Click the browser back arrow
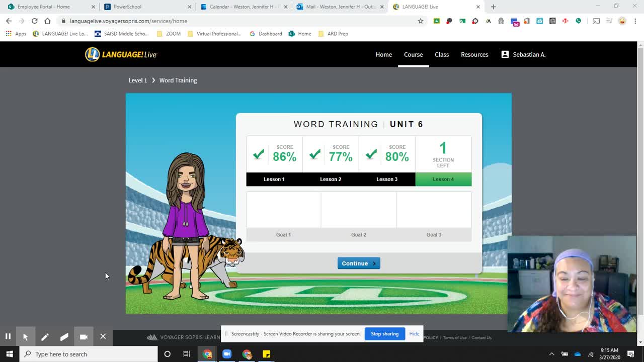Image resolution: width=644 pixels, height=362 pixels. point(9,21)
